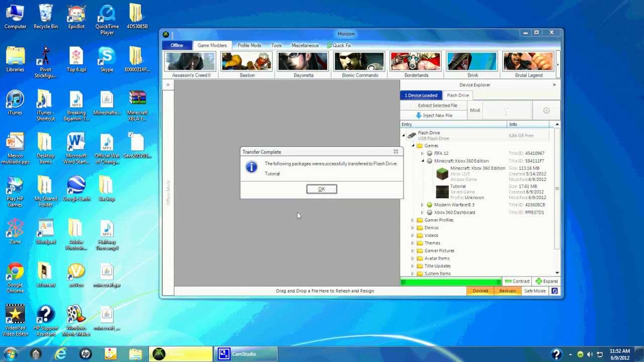Switch to the Profile Mods tab
Viewport: 644px width, 362px height.
[249, 45]
